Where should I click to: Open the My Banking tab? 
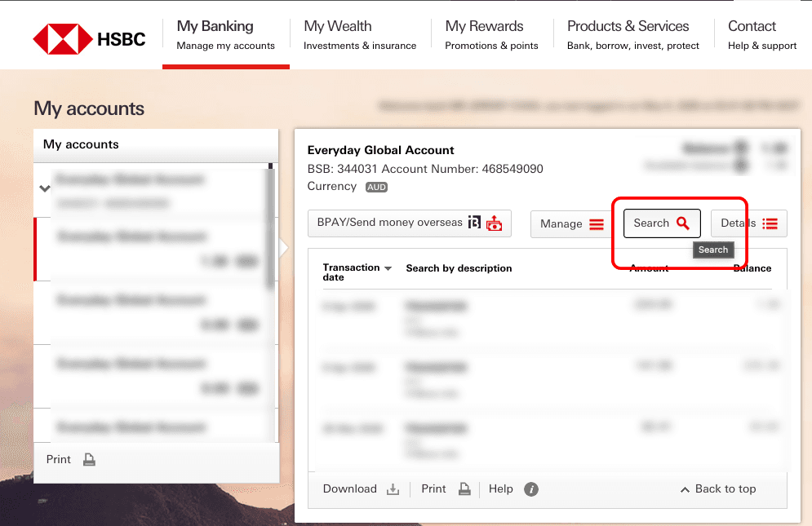pos(226,35)
